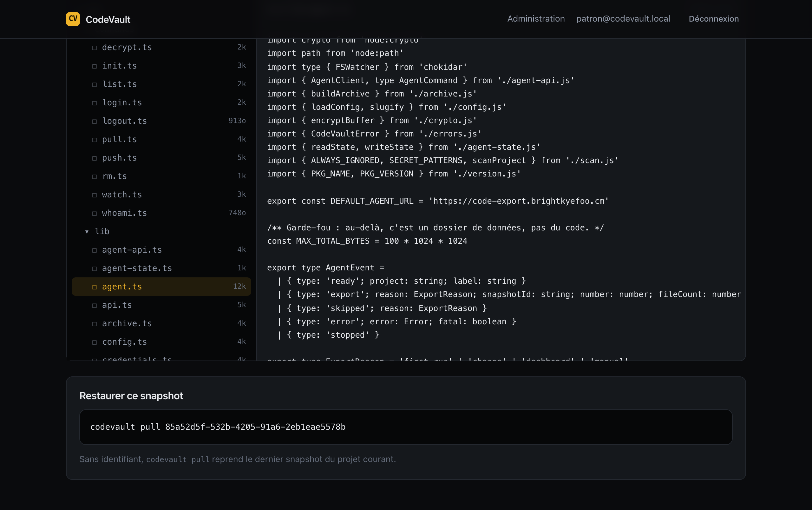Click file icon beside login.ts

(x=95, y=103)
